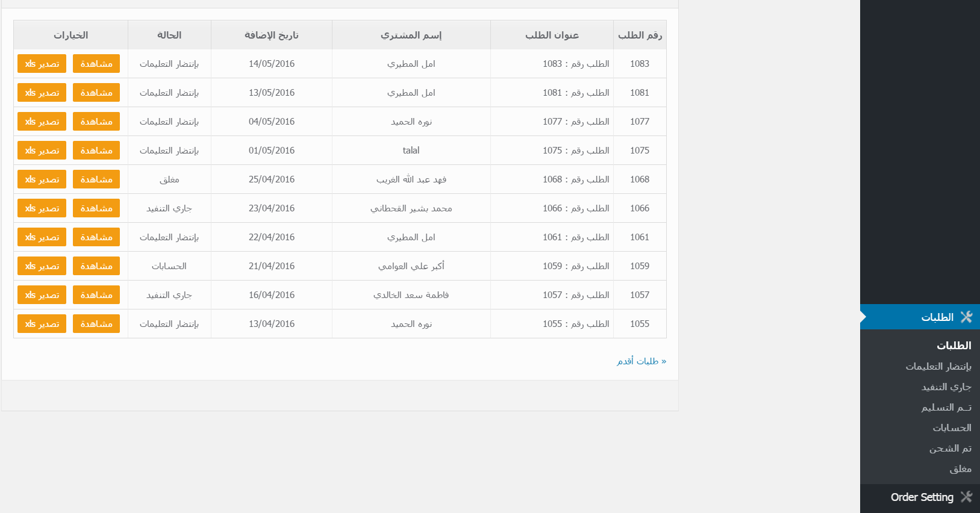Click the Order Setting tools icon

point(966,497)
